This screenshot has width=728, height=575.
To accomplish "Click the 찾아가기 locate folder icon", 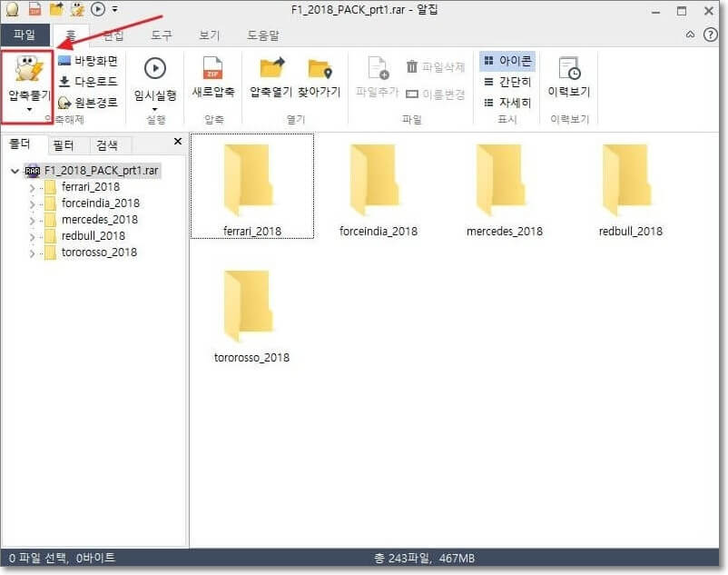I will 320,69.
